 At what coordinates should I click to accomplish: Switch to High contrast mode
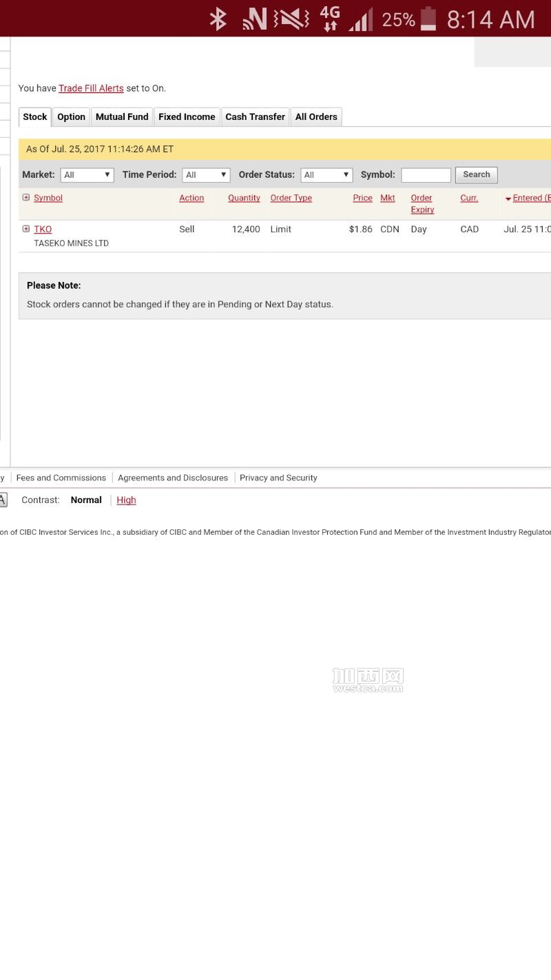pyautogui.click(x=126, y=500)
